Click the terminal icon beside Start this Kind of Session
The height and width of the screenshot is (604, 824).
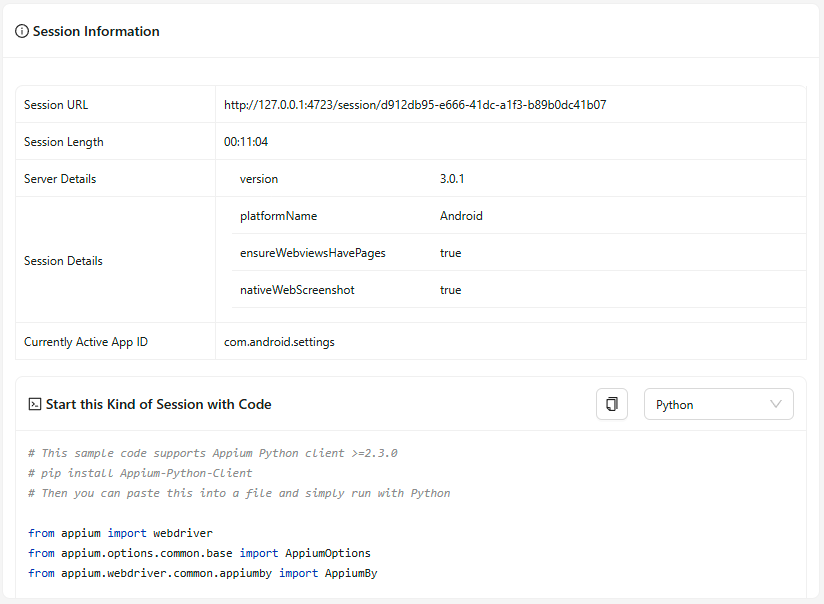[x=33, y=404]
